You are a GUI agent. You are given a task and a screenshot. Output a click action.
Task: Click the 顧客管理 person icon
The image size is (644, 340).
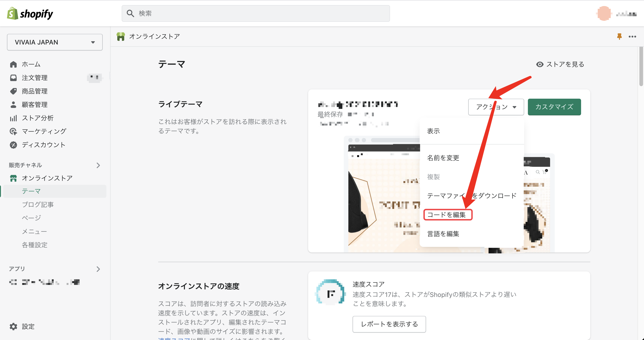pos(13,105)
